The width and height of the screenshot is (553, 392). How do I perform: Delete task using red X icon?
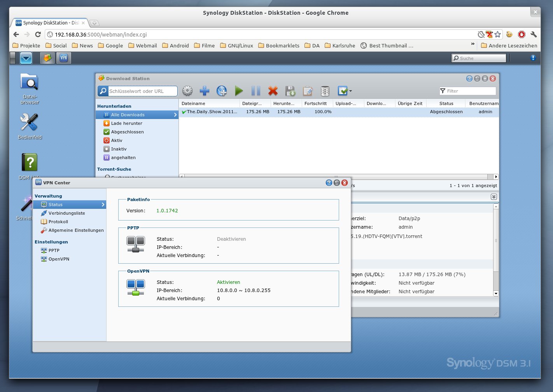(x=273, y=91)
